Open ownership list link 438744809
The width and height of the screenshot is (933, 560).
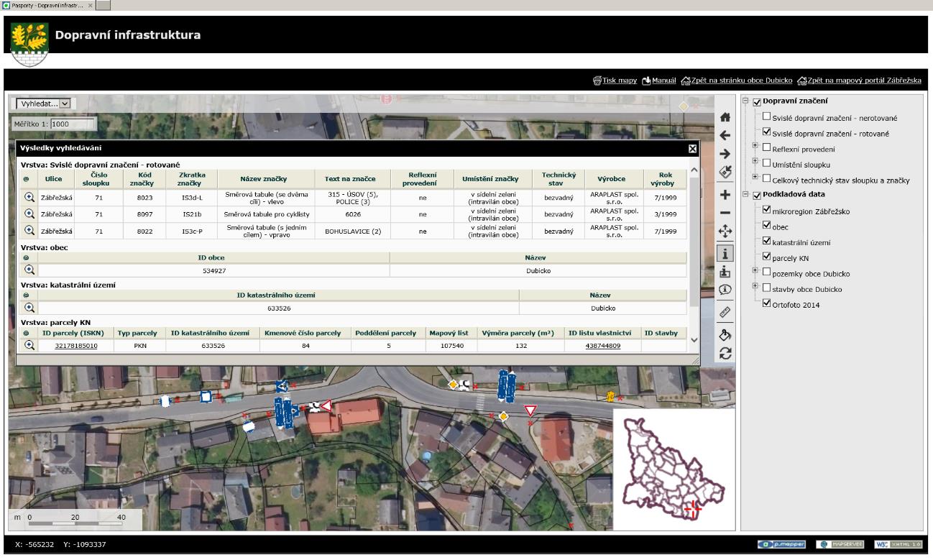(x=603, y=346)
